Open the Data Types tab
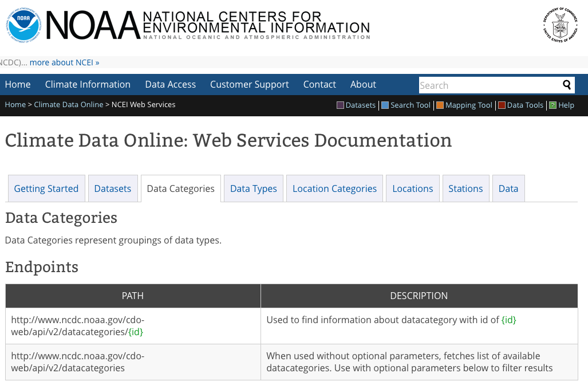Image resolution: width=588 pixels, height=385 pixels. (x=253, y=188)
